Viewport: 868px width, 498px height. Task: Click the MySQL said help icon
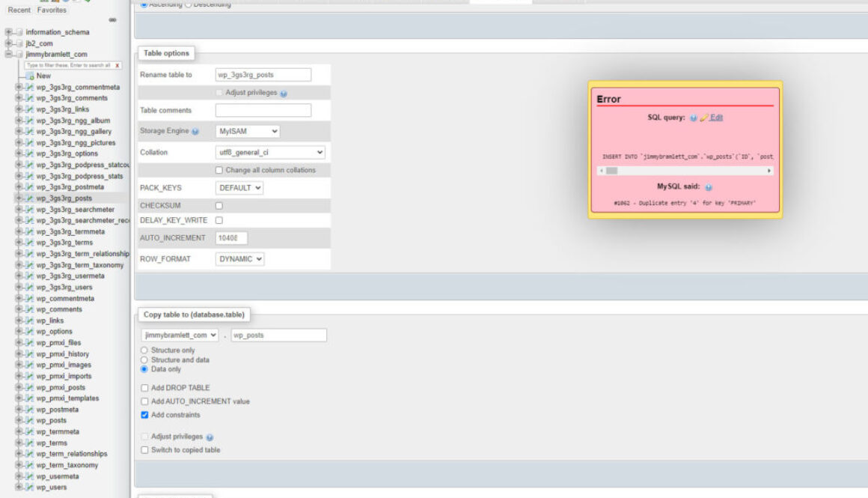[709, 187]
